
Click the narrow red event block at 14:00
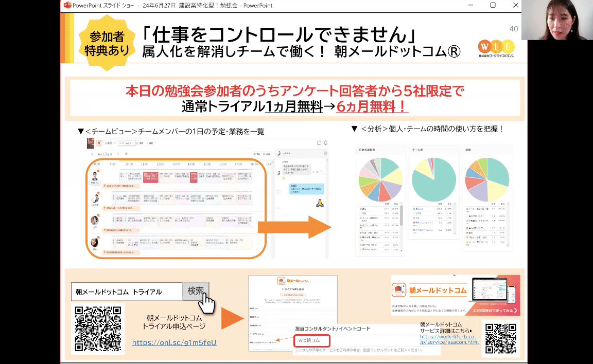(193, 177)
